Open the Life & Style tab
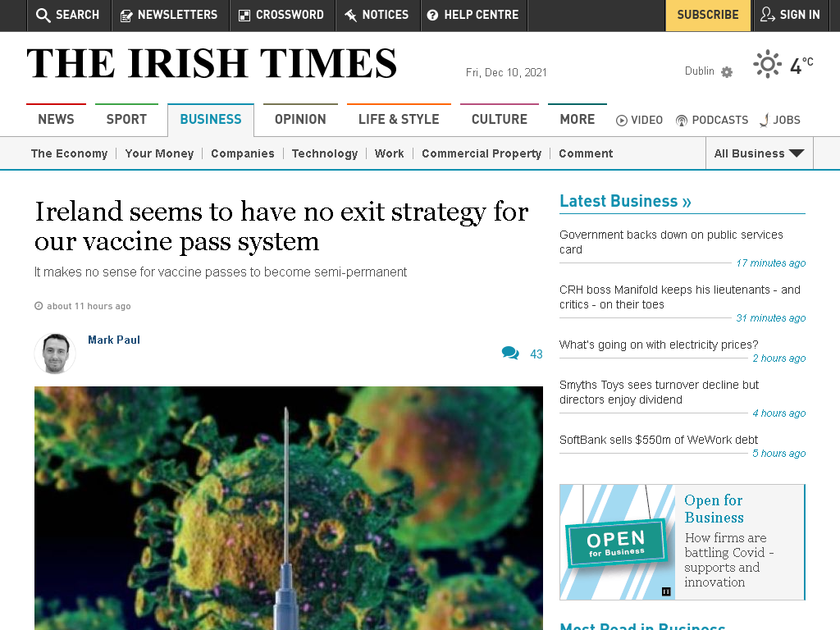Viewport: 840px width, 630px height. tap(399, 120)
